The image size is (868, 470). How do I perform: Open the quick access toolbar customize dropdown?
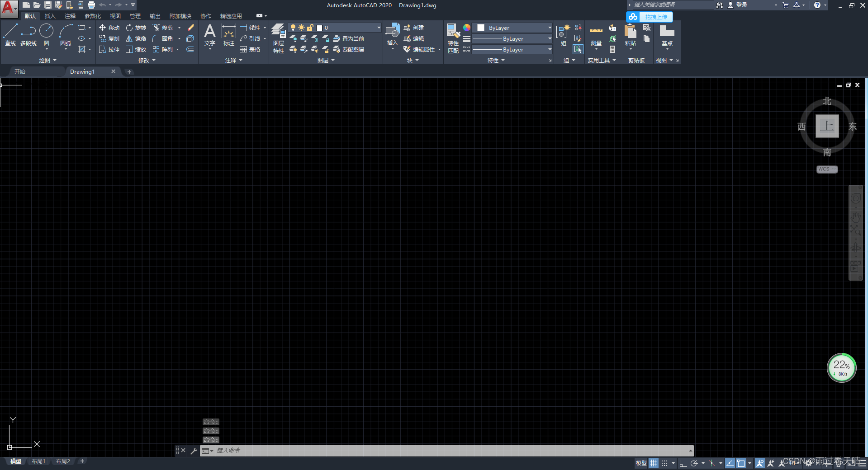(133, 5)
